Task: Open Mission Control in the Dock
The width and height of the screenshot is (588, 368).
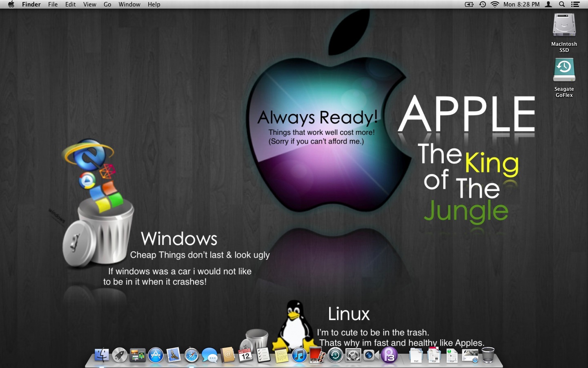Action: click(x=138, y=355)
